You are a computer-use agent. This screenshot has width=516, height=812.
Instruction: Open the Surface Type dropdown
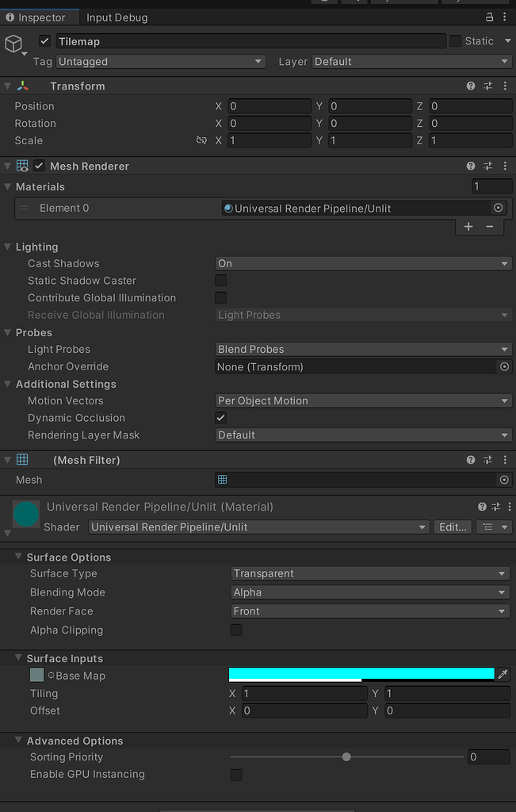point(369,573)
